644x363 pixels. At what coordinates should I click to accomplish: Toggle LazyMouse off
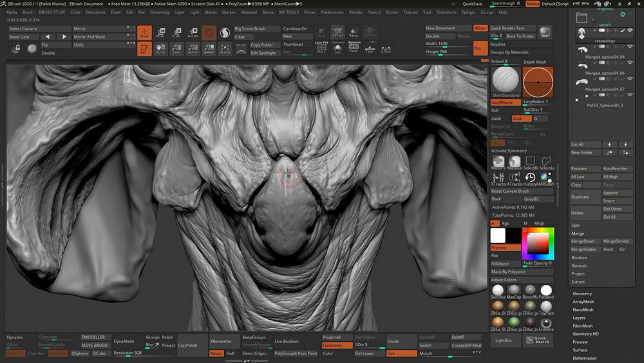click(506, 102)
